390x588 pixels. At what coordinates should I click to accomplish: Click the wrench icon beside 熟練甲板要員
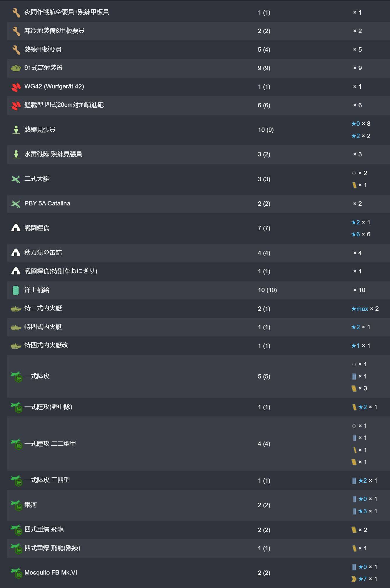[x=16, y=50]
